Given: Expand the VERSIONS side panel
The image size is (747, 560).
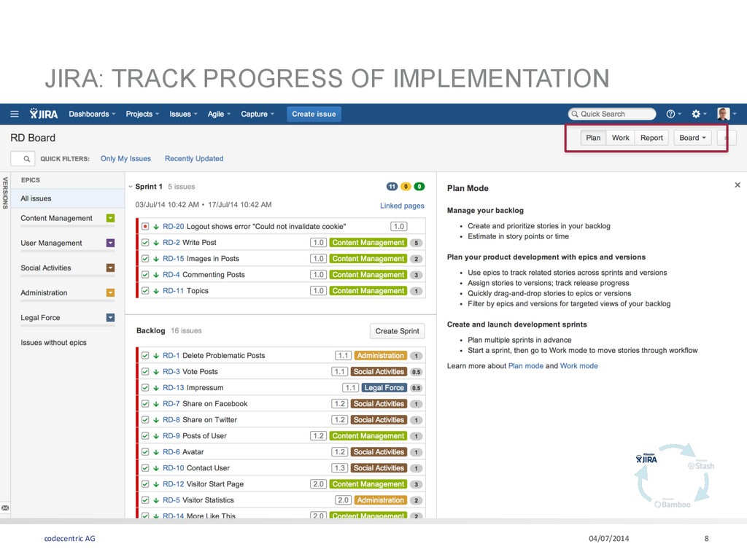Looking at the screenshot, I should click(5, 192).
